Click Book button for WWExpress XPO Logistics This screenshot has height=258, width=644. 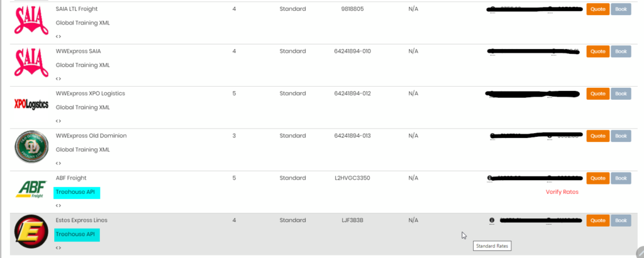(621, 94)
